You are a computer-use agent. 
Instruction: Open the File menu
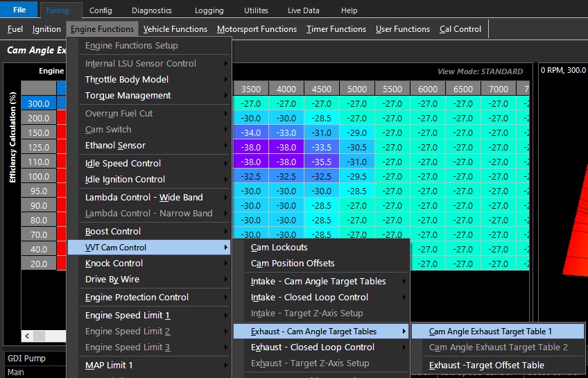[x=19, y=10]
